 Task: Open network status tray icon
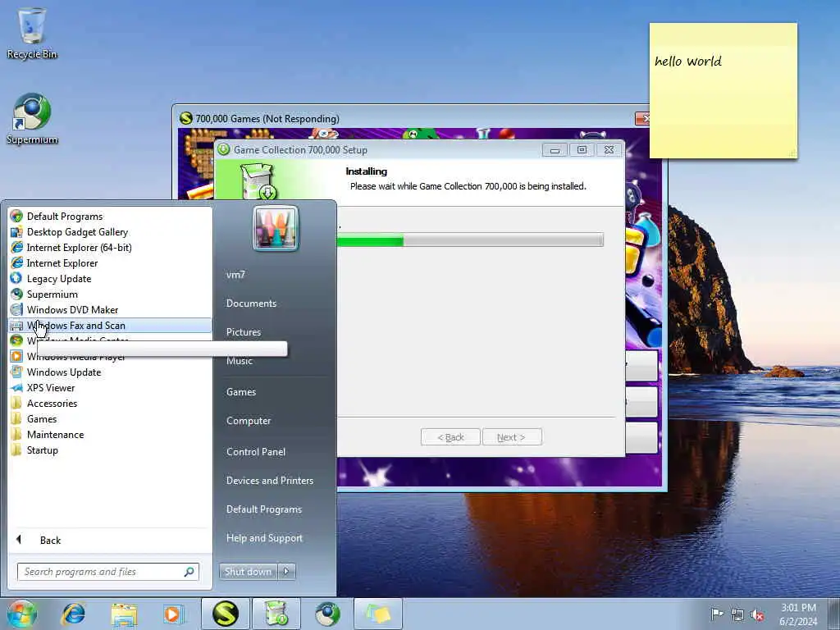pyautogui.click(x=737, y=615)
